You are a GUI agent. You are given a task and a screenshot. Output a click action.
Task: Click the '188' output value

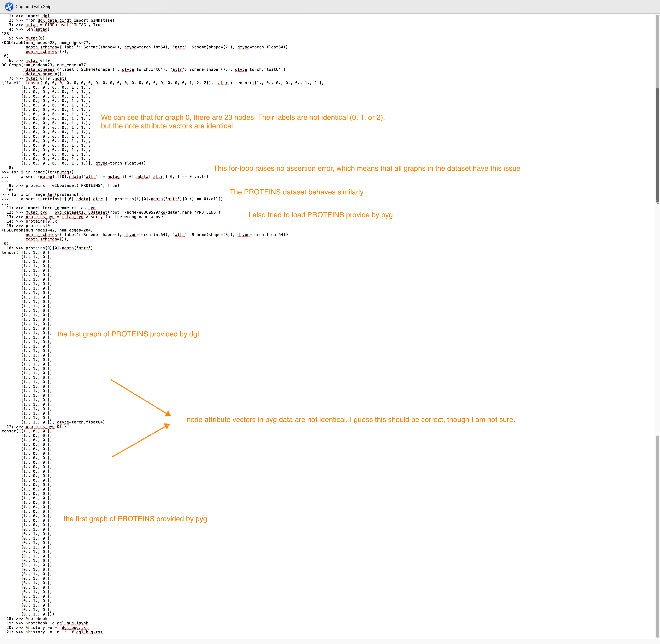[5, 34]
